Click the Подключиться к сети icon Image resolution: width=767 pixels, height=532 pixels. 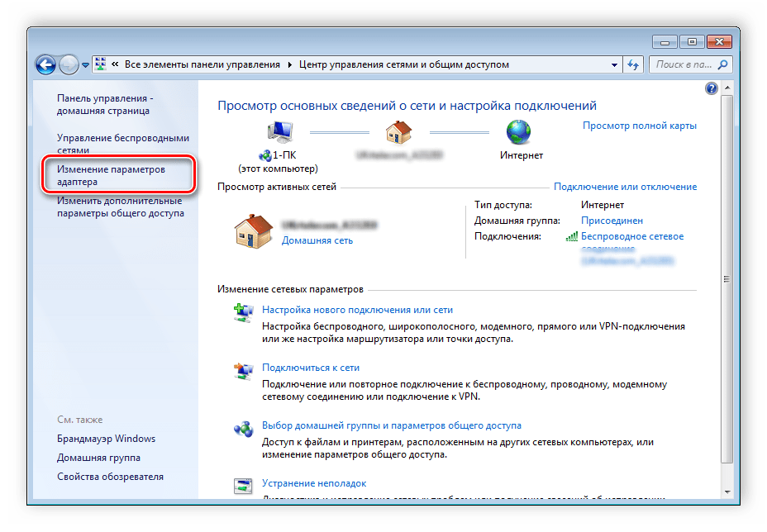(242, 371)
